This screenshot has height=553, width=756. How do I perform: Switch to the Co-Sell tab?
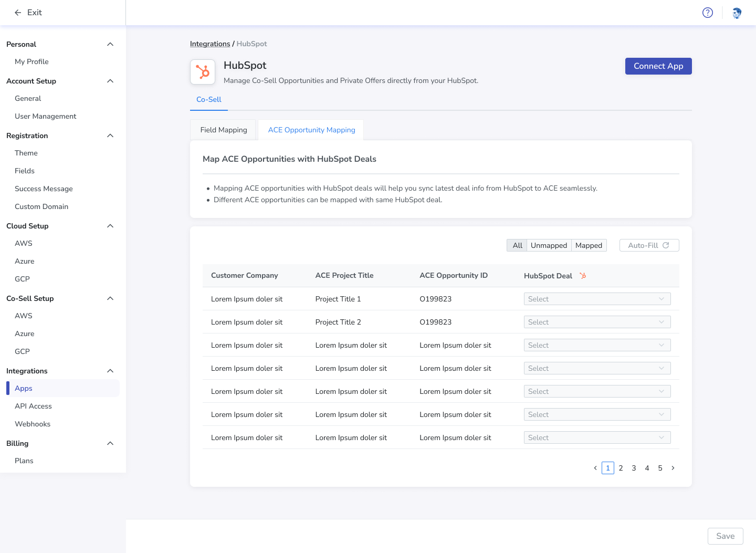(x=209, y=99)
